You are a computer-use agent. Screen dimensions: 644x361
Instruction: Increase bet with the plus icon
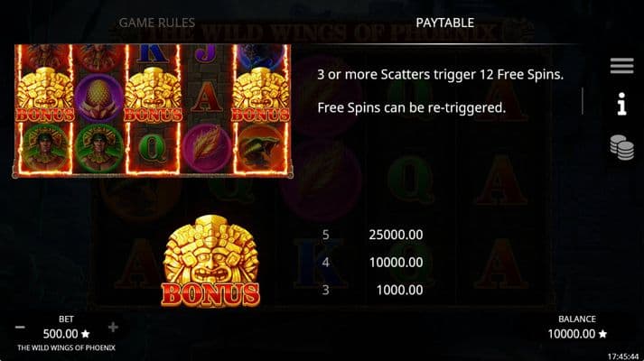pos(113,327)
